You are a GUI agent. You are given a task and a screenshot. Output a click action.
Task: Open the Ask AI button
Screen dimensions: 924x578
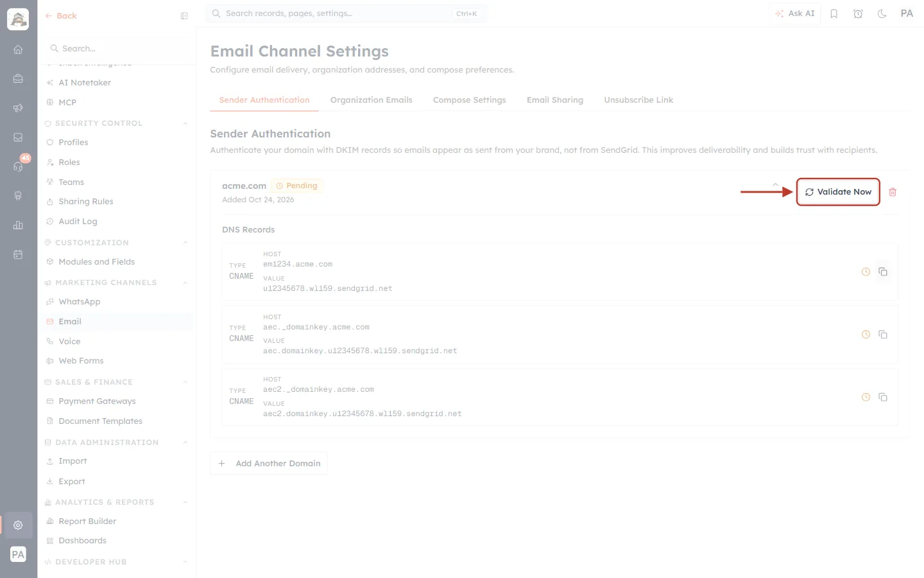(x=794, y=13)
